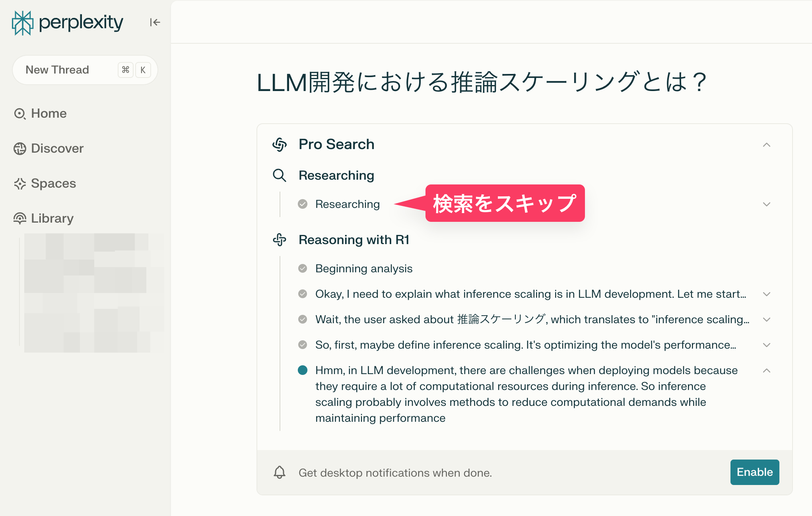This screenshot has height=516, width=812.
Task: Expand the 'Okay, I need to explain' step
Action: [767, 294]
